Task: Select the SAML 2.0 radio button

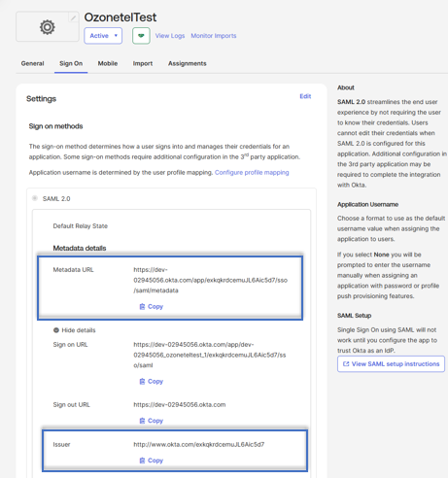Action: (x=35, y=198)
